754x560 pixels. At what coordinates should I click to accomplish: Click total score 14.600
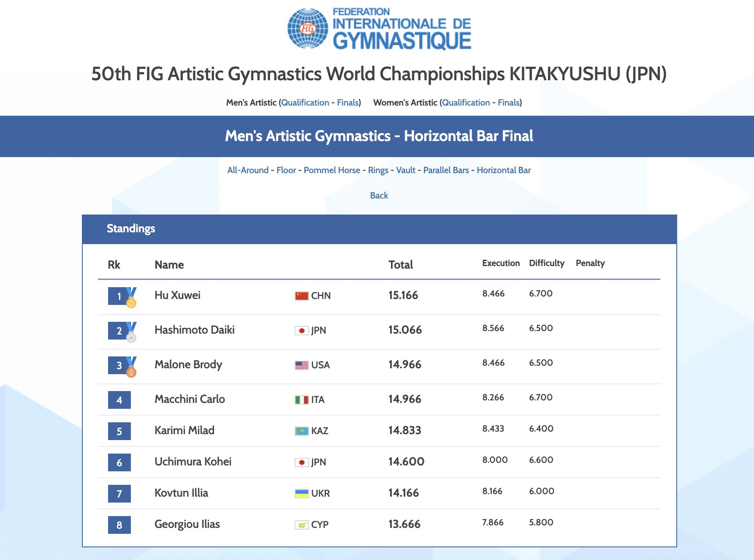click(407, 462)
